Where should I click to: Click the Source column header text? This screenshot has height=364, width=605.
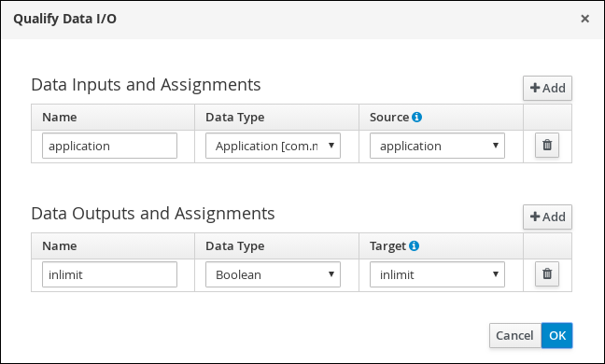coord(389,117)
